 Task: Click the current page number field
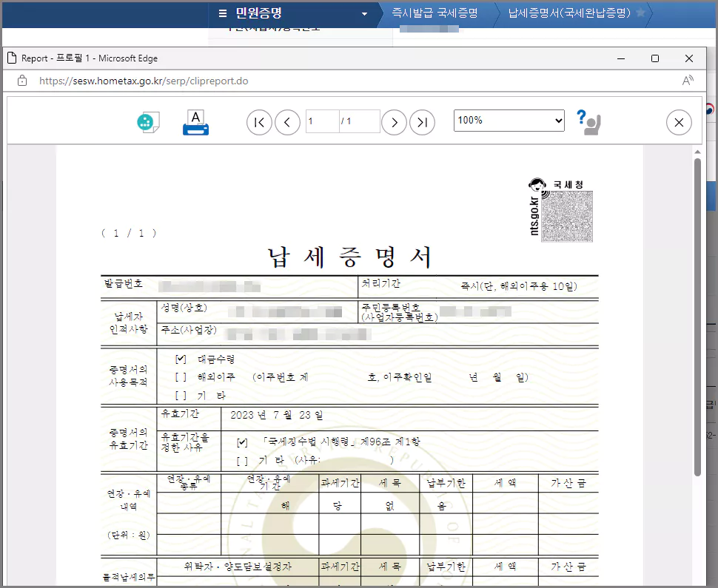point(323,121)
